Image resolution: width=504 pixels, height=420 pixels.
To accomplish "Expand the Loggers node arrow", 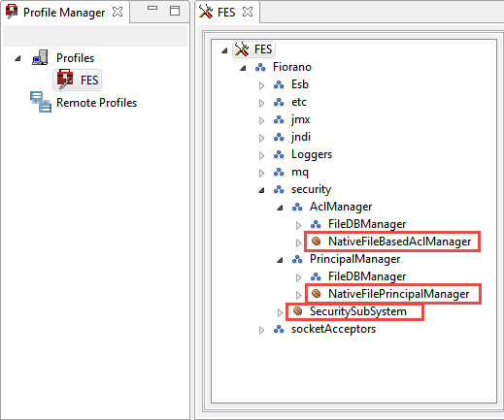I will (261, 155).
